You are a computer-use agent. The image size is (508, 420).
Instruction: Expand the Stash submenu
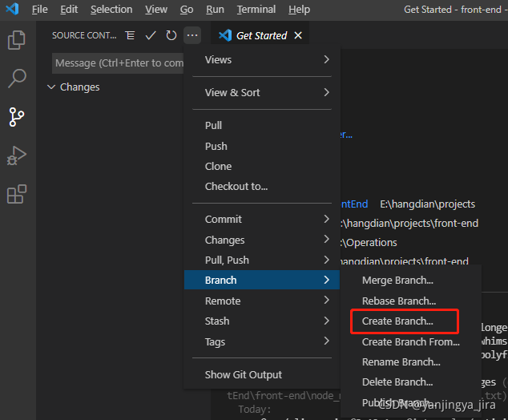tap(262, 321)
